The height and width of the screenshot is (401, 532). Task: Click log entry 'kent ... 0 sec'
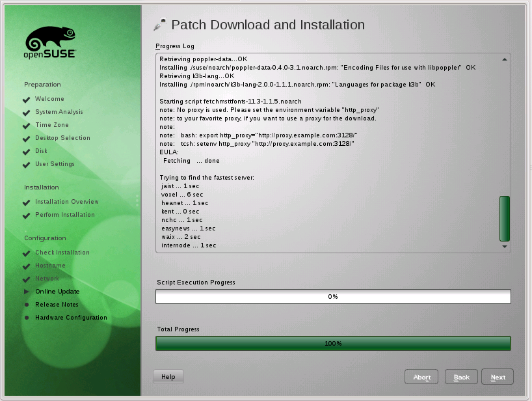[180, 212]
